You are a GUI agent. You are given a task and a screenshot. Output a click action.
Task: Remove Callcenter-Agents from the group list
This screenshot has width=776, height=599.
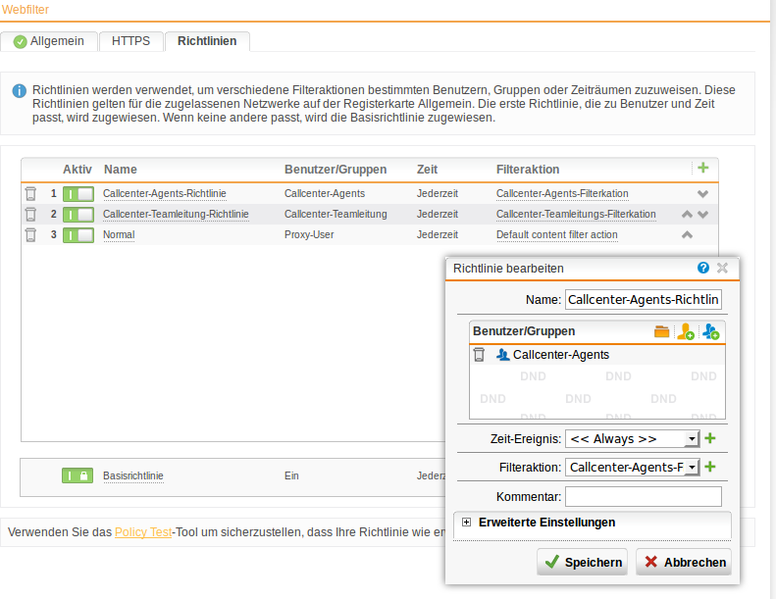[479, 354]
